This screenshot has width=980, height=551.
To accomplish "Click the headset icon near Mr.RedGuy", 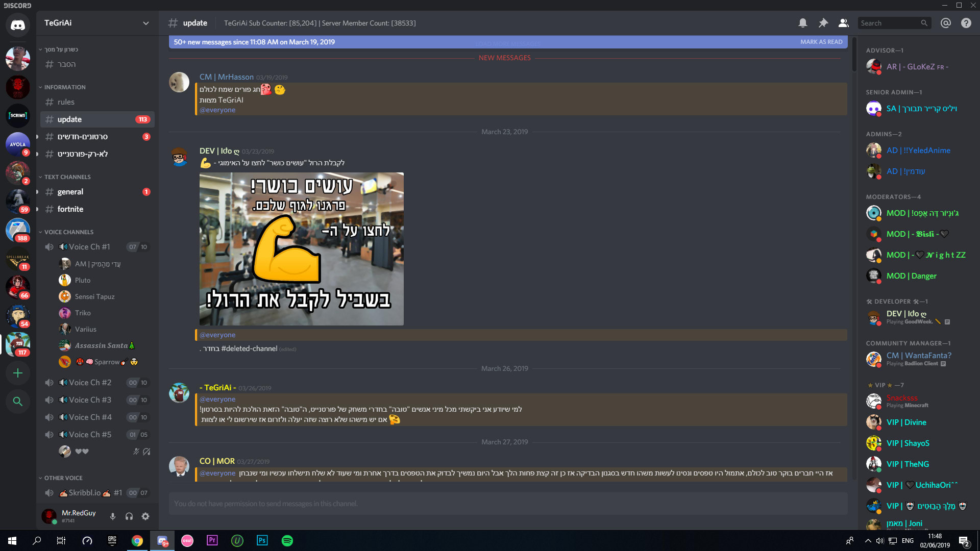I will [x=131, y=517].
